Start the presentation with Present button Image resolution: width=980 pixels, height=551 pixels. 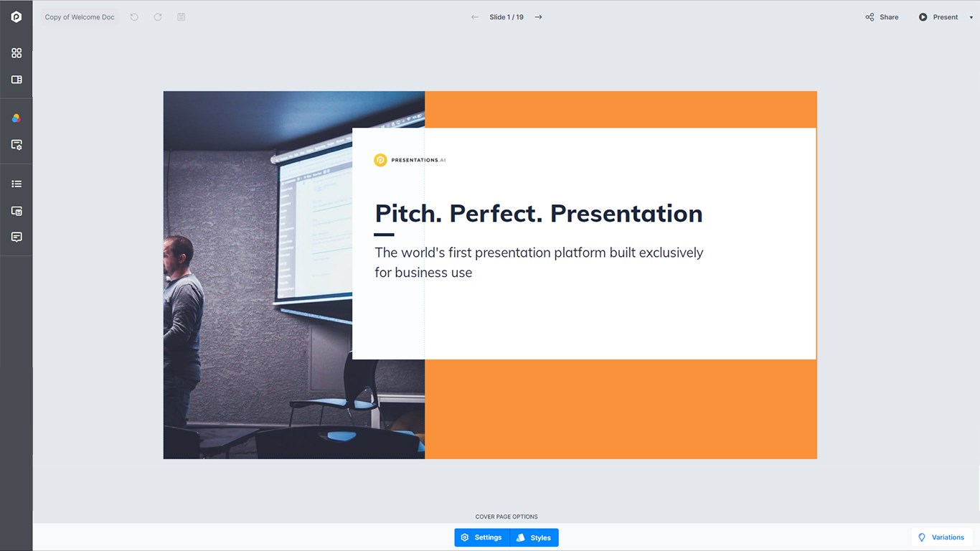point(938,17)
